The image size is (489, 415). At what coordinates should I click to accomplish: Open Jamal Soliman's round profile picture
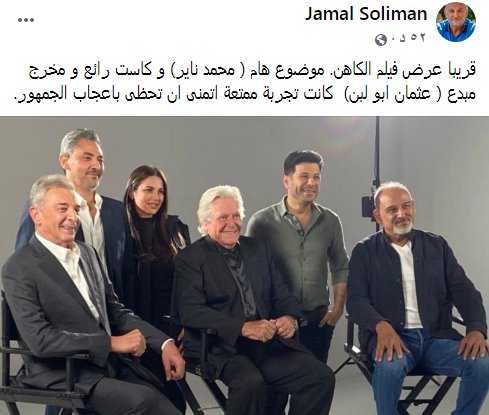pos(456,22)
